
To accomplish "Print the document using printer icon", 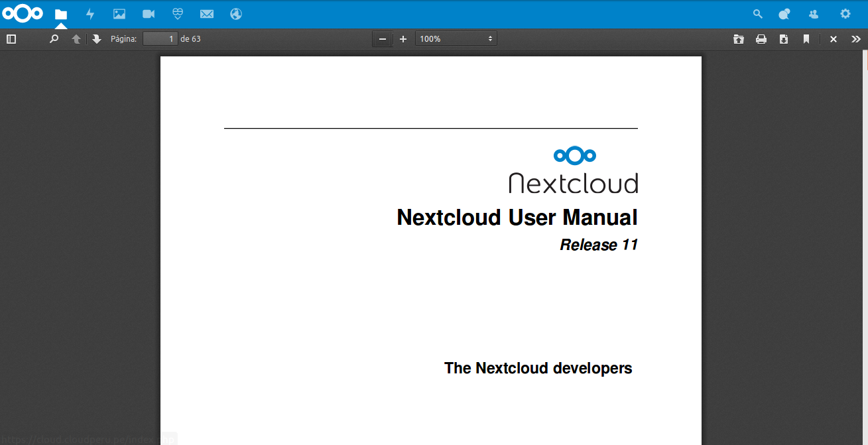I will coord(761,39).
